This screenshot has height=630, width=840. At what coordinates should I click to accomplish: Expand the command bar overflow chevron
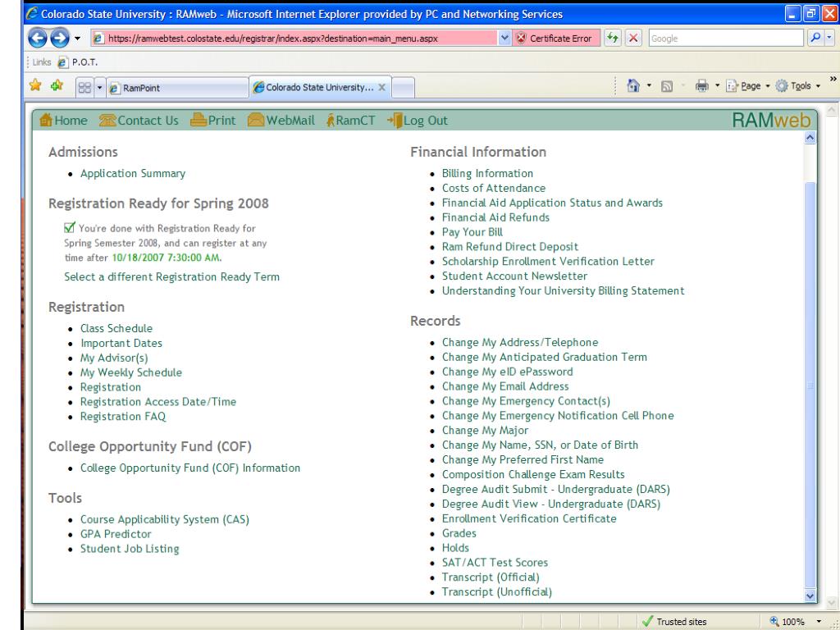click(x=833, y=79)
